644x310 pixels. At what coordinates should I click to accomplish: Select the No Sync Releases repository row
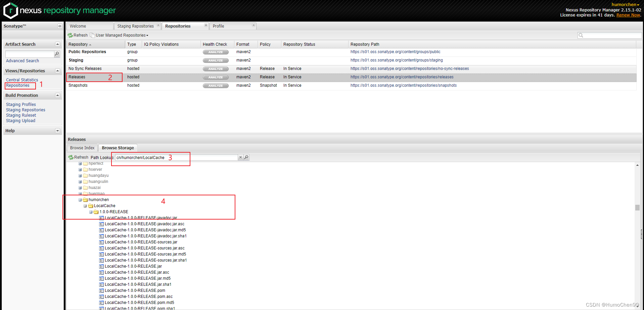(351, 69)
